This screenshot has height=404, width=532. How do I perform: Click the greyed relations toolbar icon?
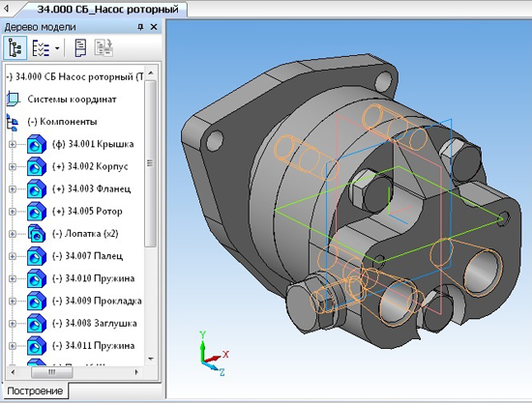(x=103, y=48)
